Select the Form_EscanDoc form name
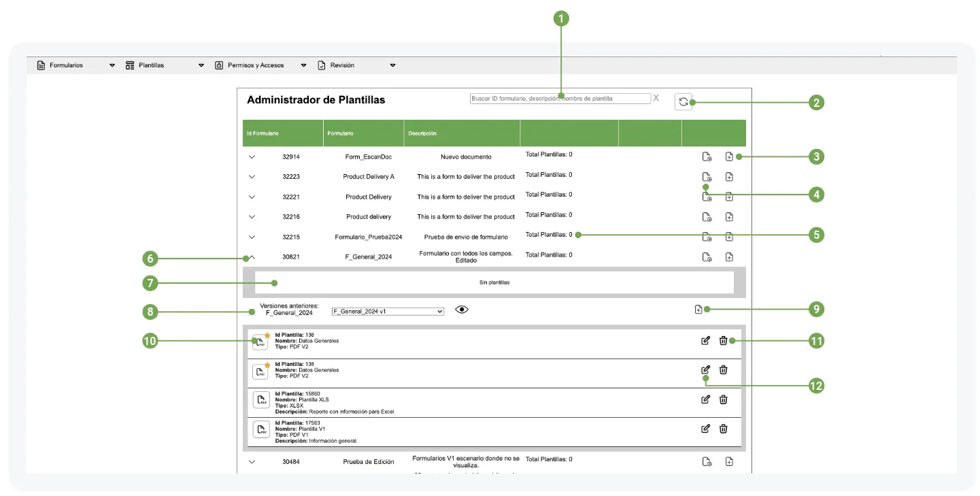 (x=369, y=157)
